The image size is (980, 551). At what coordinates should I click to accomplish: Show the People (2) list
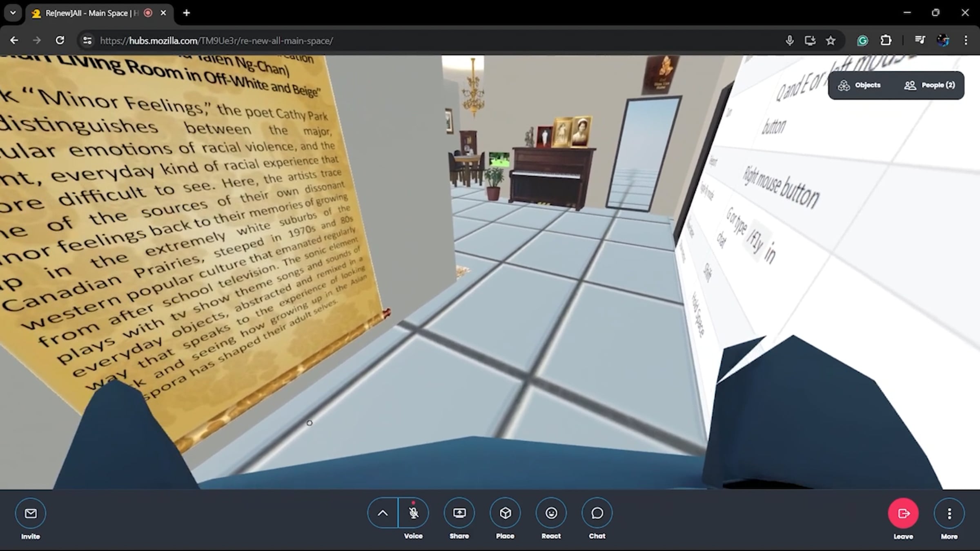929,85
